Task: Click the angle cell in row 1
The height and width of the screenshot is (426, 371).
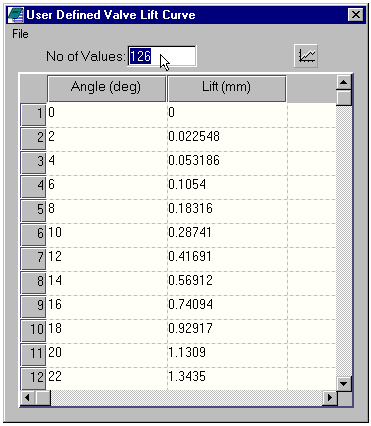Action: point(107,114)
